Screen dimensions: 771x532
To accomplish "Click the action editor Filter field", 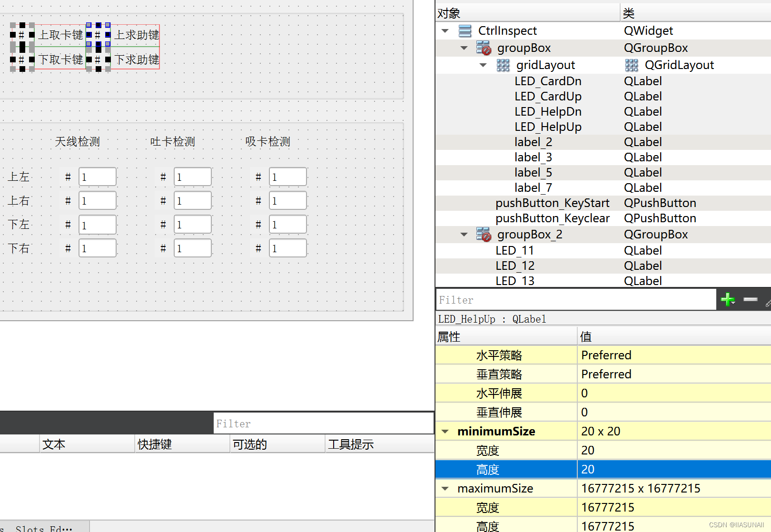I will tap(324, 424).
